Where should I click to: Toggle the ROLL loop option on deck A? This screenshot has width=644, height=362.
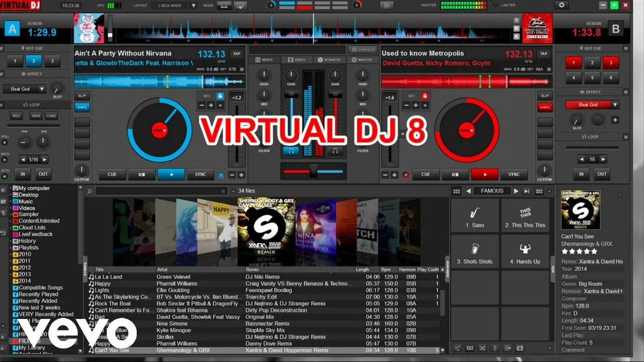click(x=5, y=143)
